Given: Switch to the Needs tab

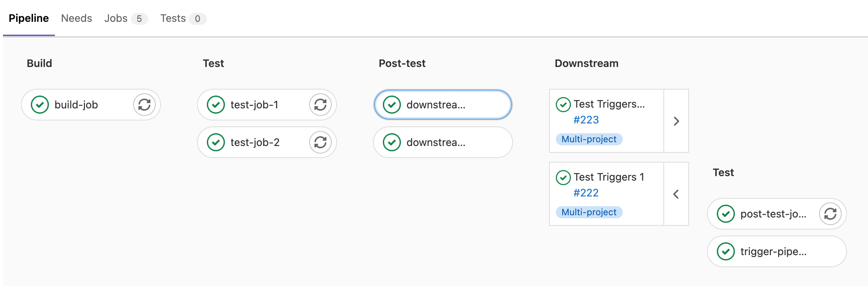Looking at the screenshot, I should point(76,18).
